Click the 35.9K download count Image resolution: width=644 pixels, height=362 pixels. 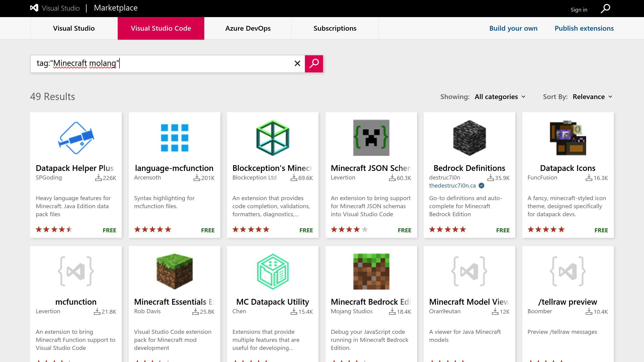pyautogui.click(x=502, y=178)
